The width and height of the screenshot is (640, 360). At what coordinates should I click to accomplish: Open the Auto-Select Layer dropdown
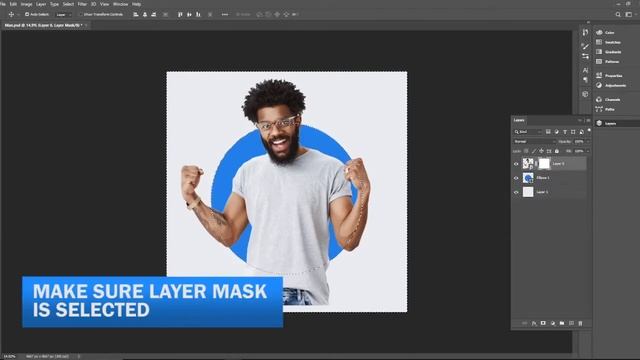tap(63, 14)
